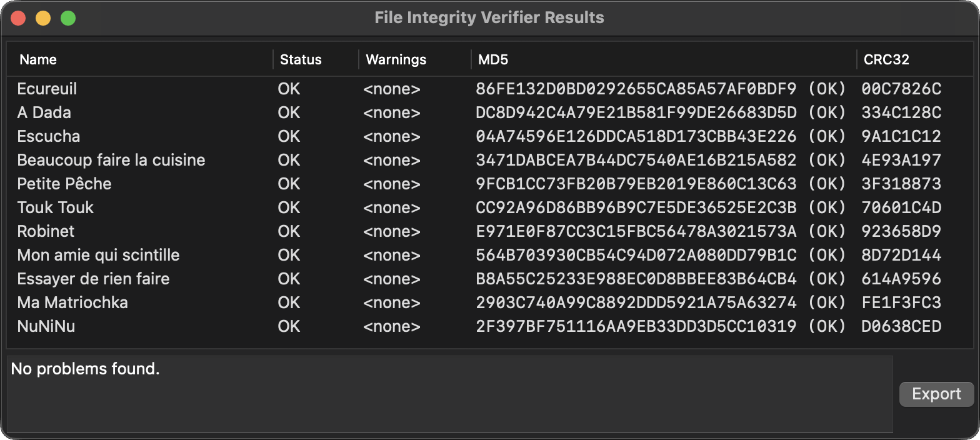The width and height of the screenshot is (980, 440).
Task: Click the yellow minimize window button
Action: click(43, 18)
